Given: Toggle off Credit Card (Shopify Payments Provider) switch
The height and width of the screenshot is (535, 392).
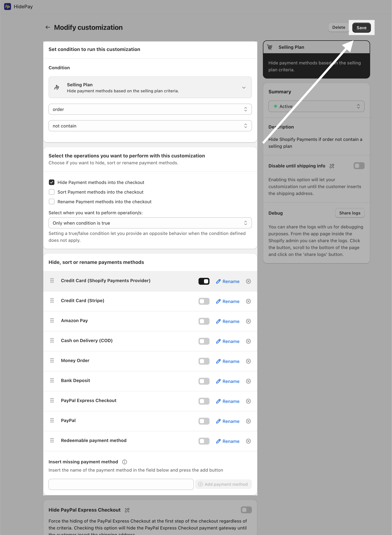Looking at the screenshot, I should click(204, 281).
